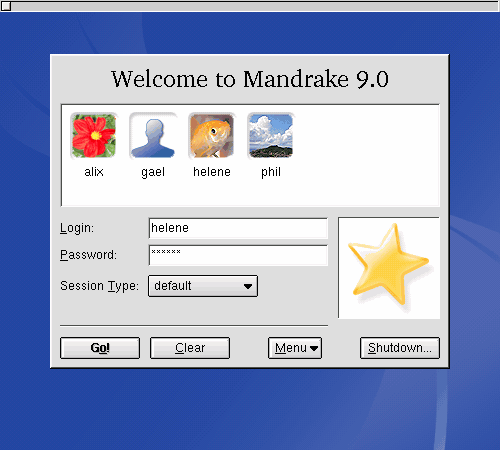This screenshot has height=450, width=500.
Task: Focus the Login field containing helene
Action: point(238,228)
